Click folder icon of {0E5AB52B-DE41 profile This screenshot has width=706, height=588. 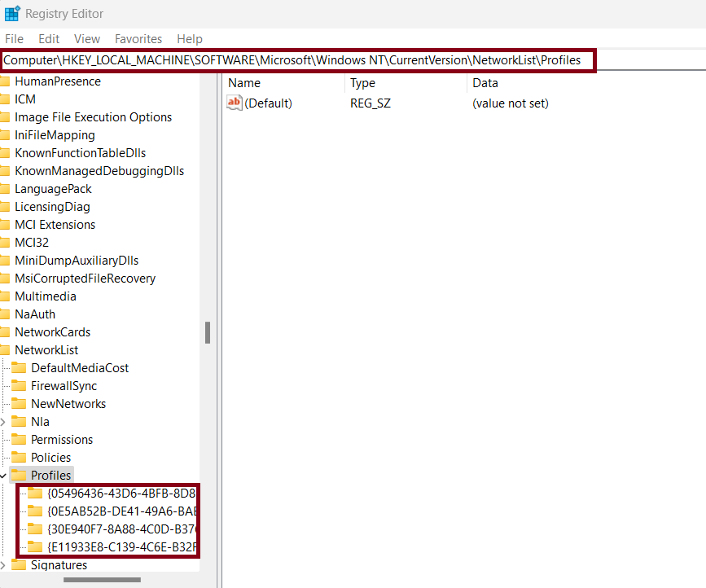point(35,511)
